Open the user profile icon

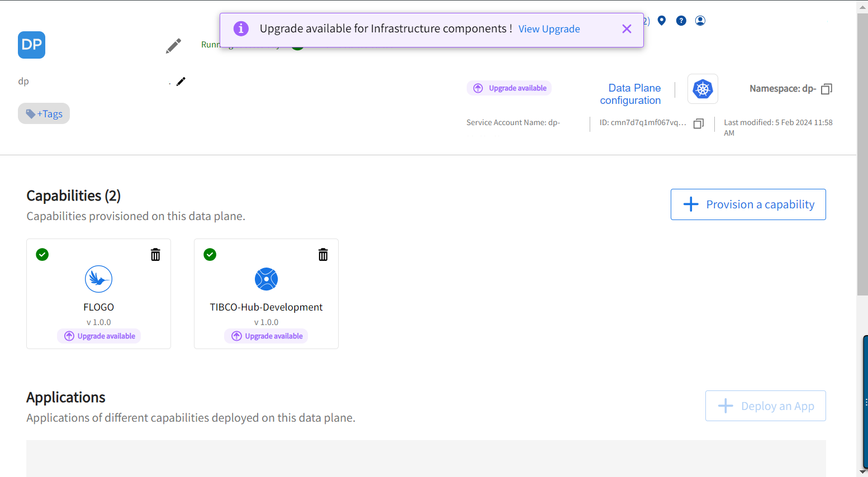point(700,21)
